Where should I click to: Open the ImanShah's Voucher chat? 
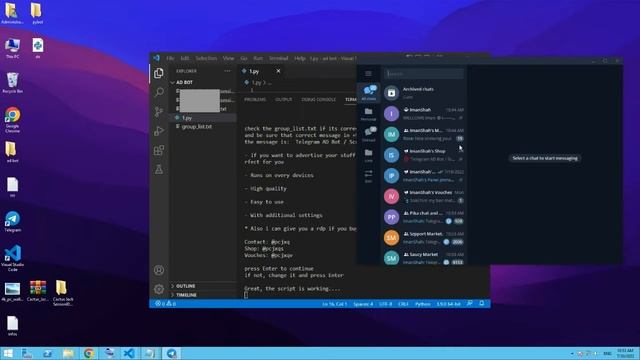click(x=424, y=196)
